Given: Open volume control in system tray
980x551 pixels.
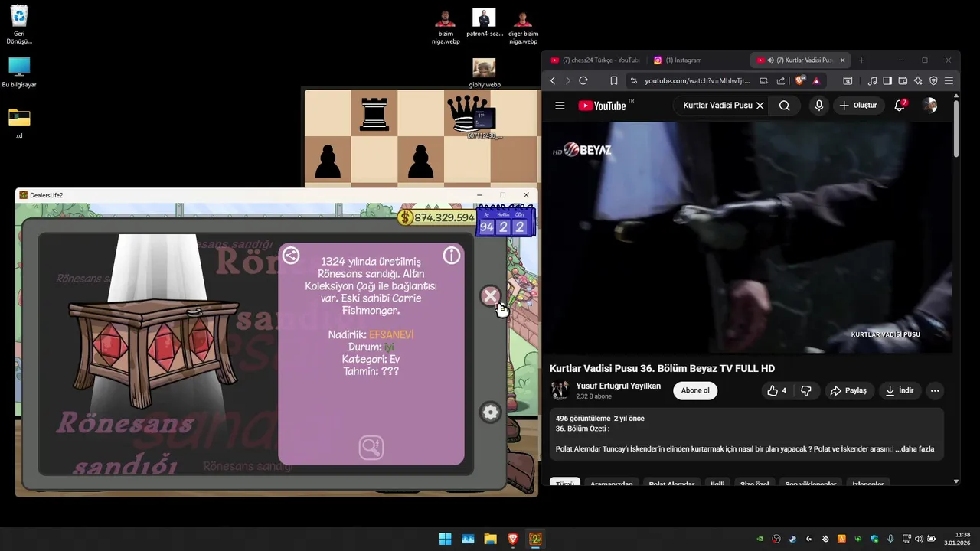Looking at the screenshot, I should tap(919, 539).
